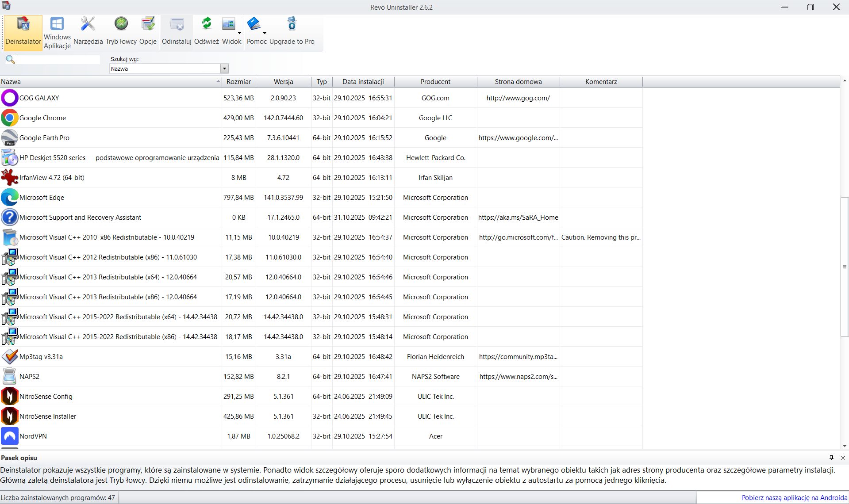Click the Odinstaluj toolbar button
The height and width of the screenshot is (504, 849).
(177, 33)
